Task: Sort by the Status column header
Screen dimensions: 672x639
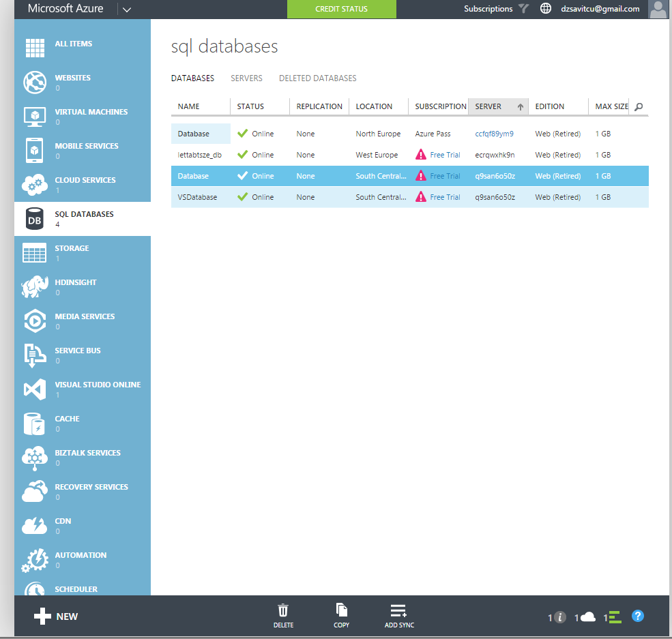Action: click(x=260, y=106)
